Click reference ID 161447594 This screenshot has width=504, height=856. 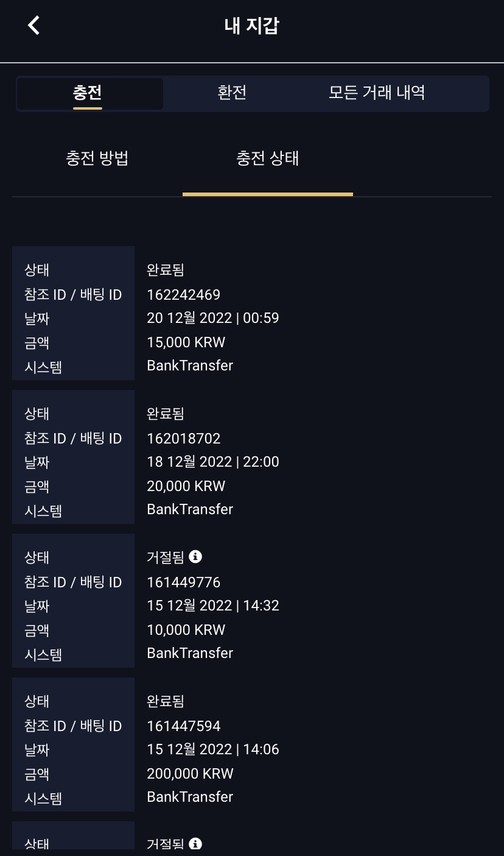point(184,726)
